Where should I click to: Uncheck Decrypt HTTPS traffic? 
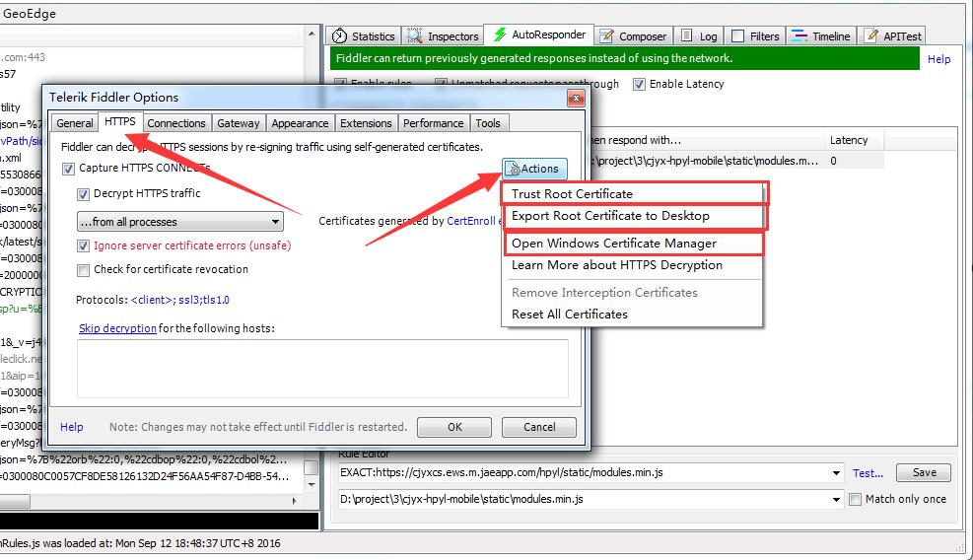[84, 194]
